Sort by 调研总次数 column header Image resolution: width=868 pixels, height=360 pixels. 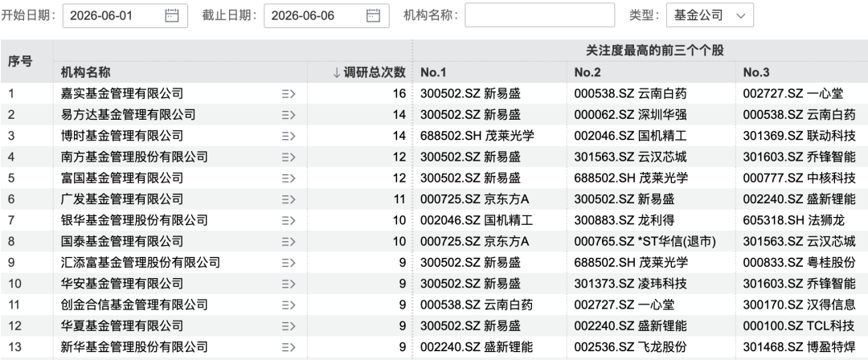click(x=369, y=72)
